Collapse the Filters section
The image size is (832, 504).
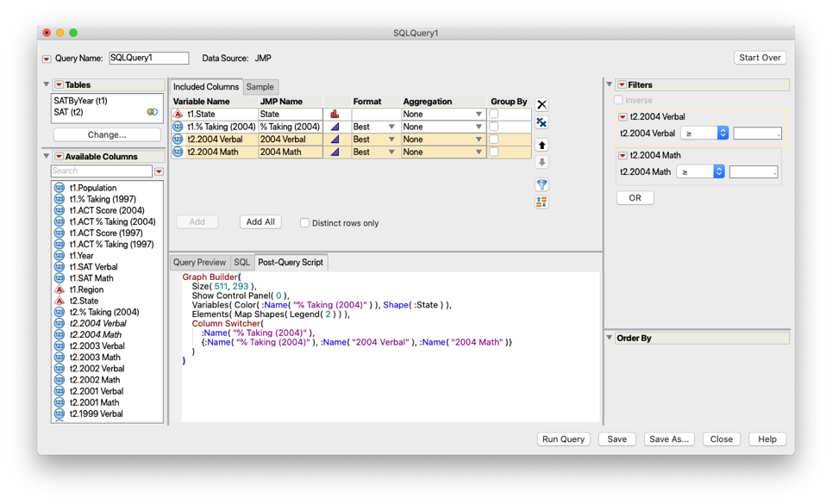610,84
